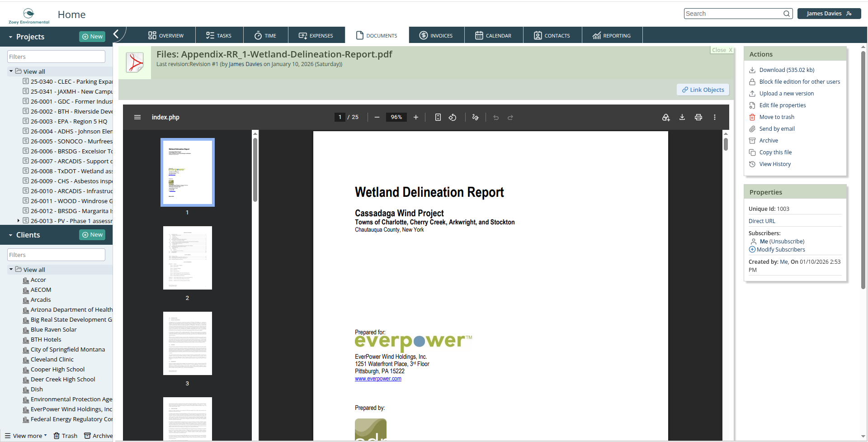The height and width of the screenshot is (442, 868).
Task: Click the fit to page icon
Action: point(438,117)
